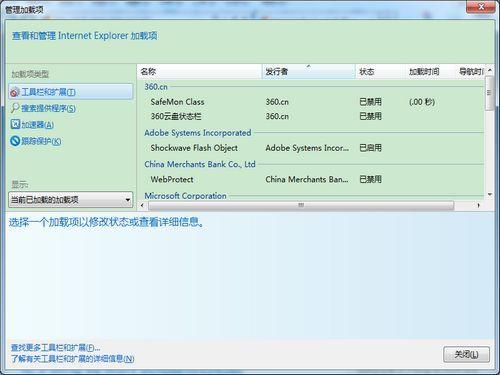Select the toolbars and extensions icon
The width and height of the screenshot is (500, 375).
15,92
